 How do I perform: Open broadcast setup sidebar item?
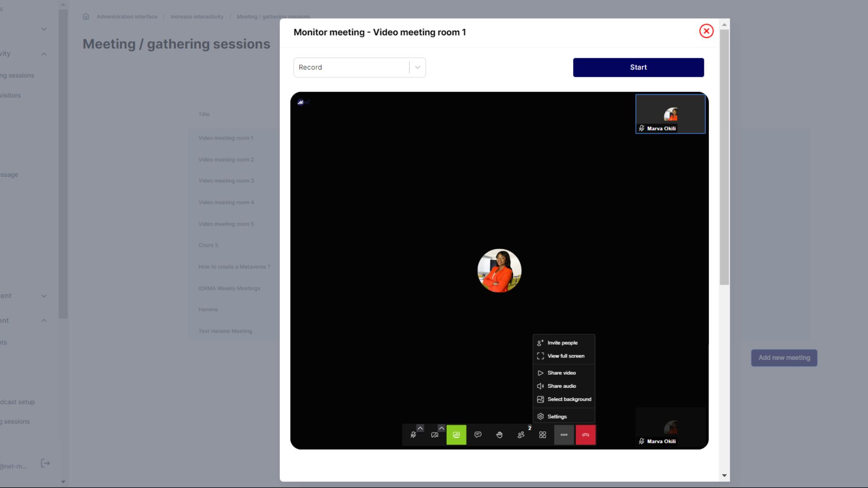pos(17,402)
